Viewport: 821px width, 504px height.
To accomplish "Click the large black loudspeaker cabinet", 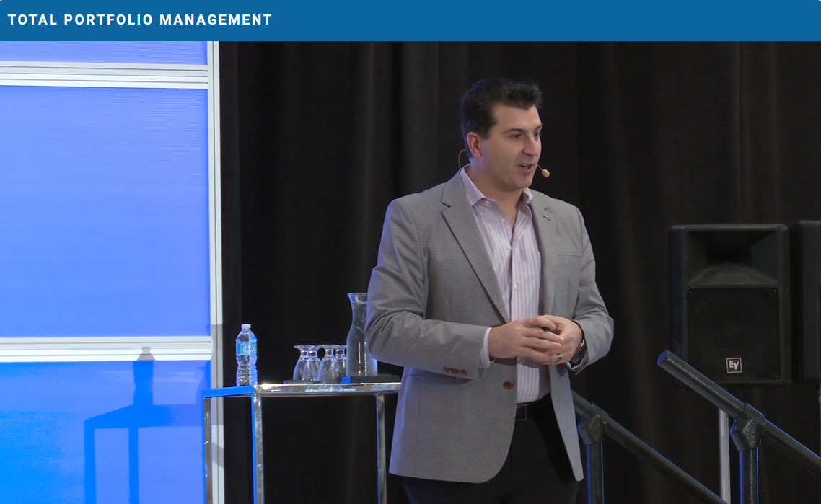I will 729,303.
